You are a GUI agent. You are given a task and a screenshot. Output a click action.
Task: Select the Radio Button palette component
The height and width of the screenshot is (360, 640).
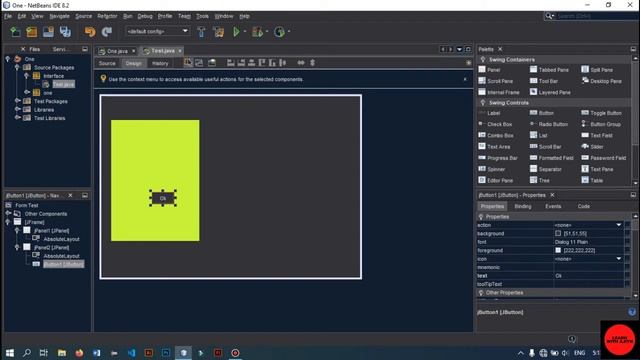click(x=549, y=124)
